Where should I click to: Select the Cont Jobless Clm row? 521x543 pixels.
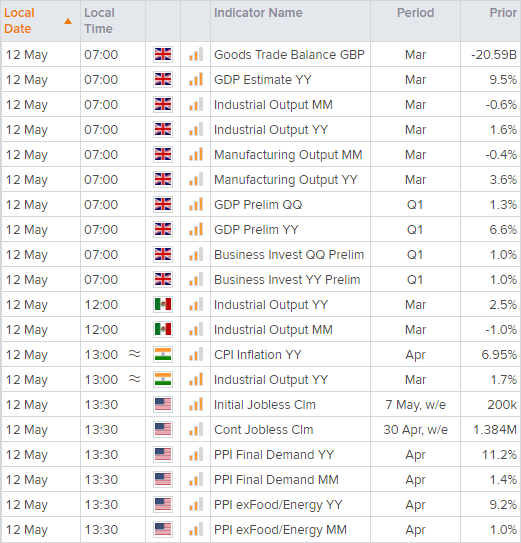(260, 430)
